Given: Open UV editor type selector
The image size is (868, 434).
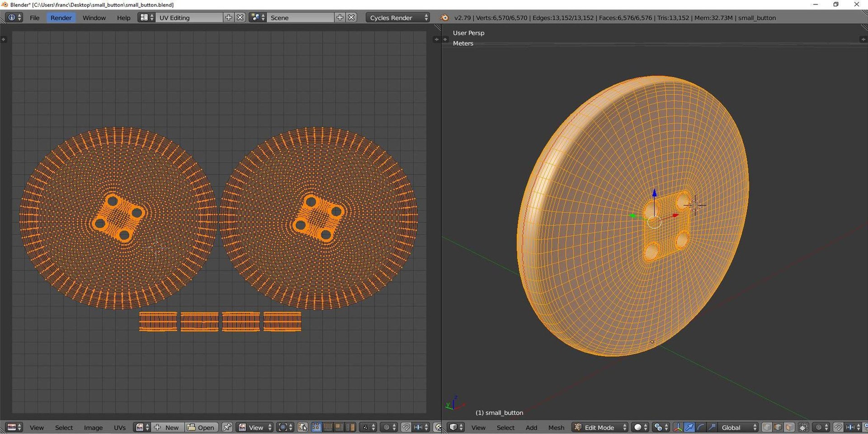Looking at the screenshot, I should click(14, 427).
